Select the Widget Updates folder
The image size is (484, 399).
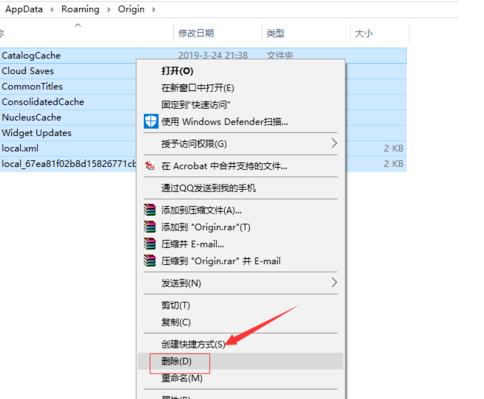click(x=36, y=133)
